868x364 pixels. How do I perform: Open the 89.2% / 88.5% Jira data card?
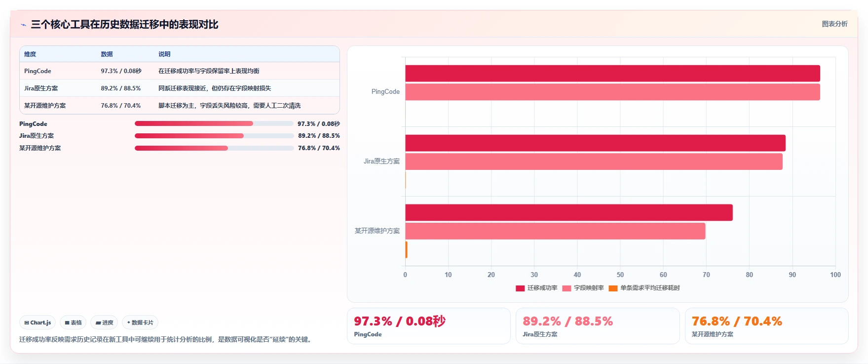click(x=598, y=326)
